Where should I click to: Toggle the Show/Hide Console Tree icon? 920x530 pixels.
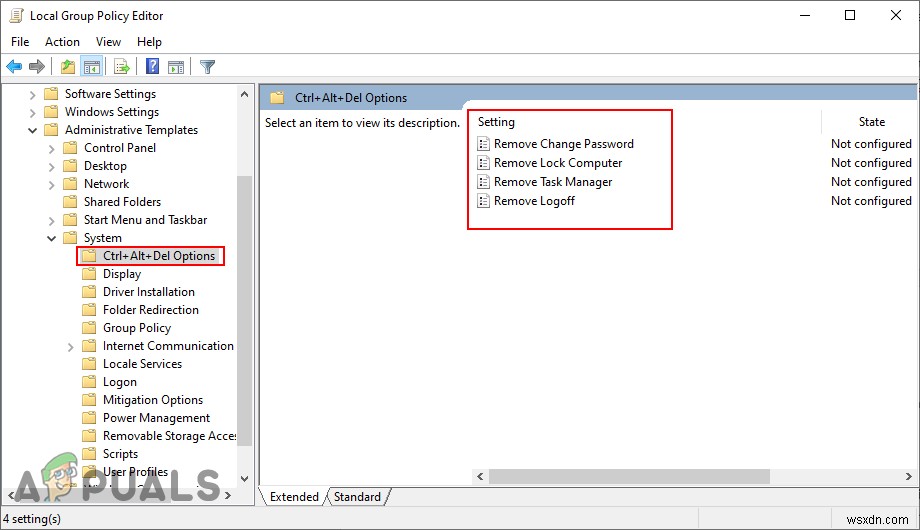tap(92, 66)
